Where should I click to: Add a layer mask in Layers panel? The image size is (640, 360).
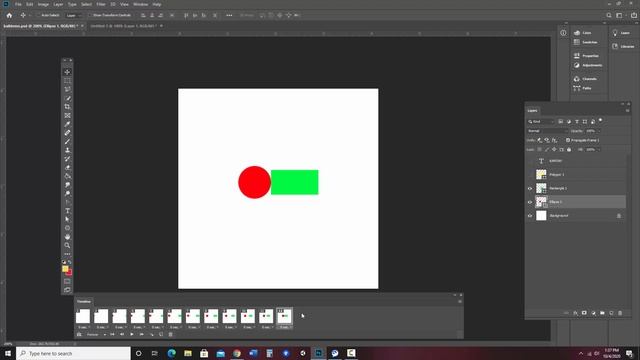click(584, 313)
